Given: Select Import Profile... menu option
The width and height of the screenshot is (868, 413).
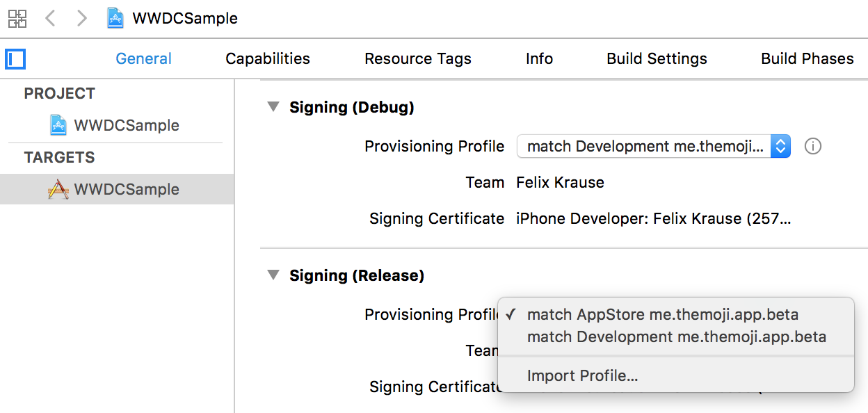Looking at the screenshot, I should pos(582,376).
